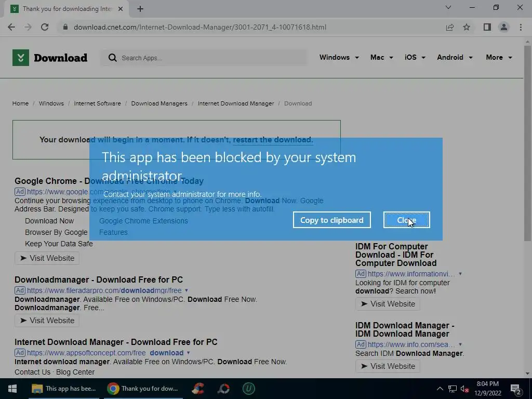This screenshot has height=399, width=532.
Task: Open Internet Software breadcrumb
Action: pyautogui.click(x=97, y=103)
